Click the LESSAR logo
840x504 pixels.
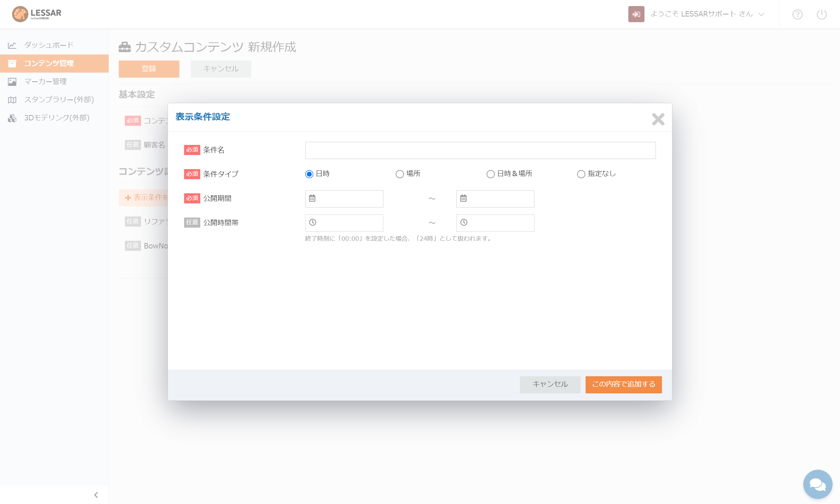tap(37, 14)
